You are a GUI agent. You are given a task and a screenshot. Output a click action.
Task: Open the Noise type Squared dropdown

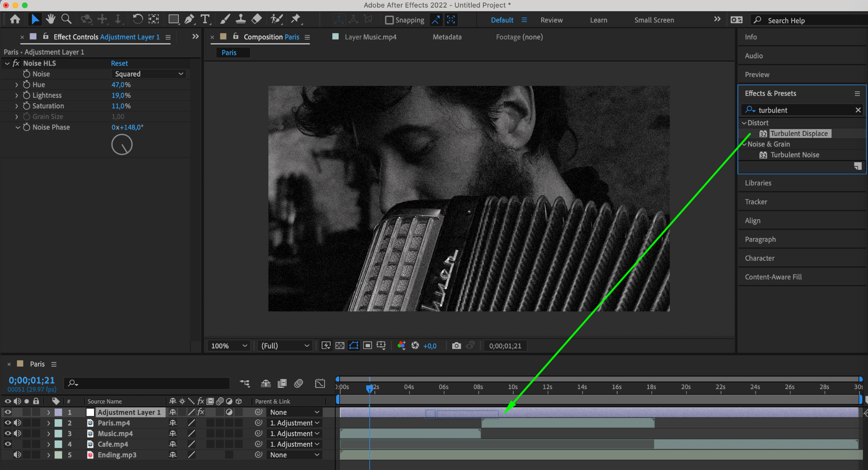(149, 74)
